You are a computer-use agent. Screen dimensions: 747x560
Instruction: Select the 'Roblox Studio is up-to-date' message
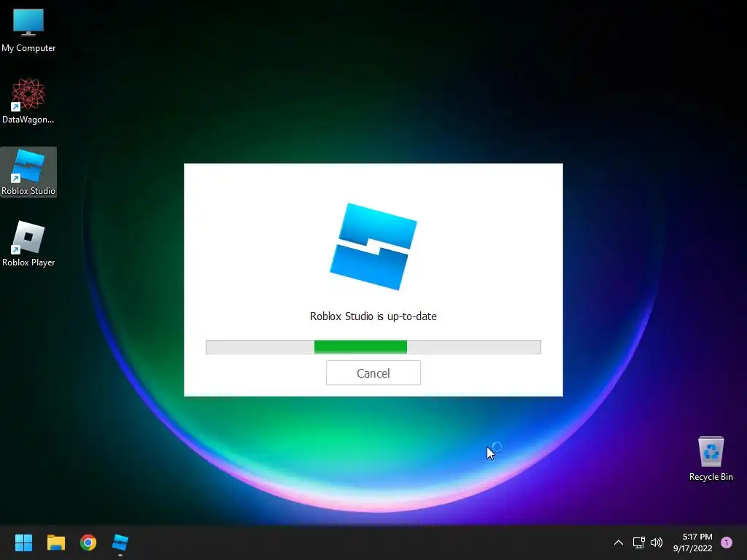tap(373, 316)
